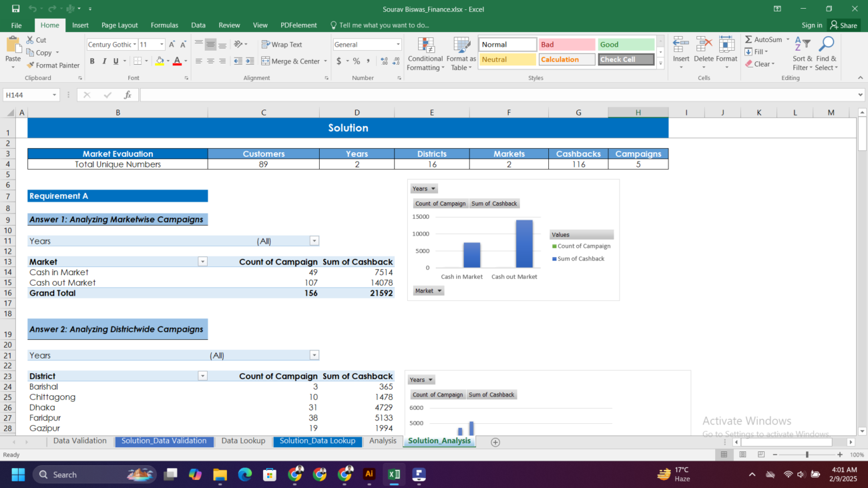This screenshot has height=488, width=868.
Task: Click the Tell me what you want search box
Action: (380, 25)
